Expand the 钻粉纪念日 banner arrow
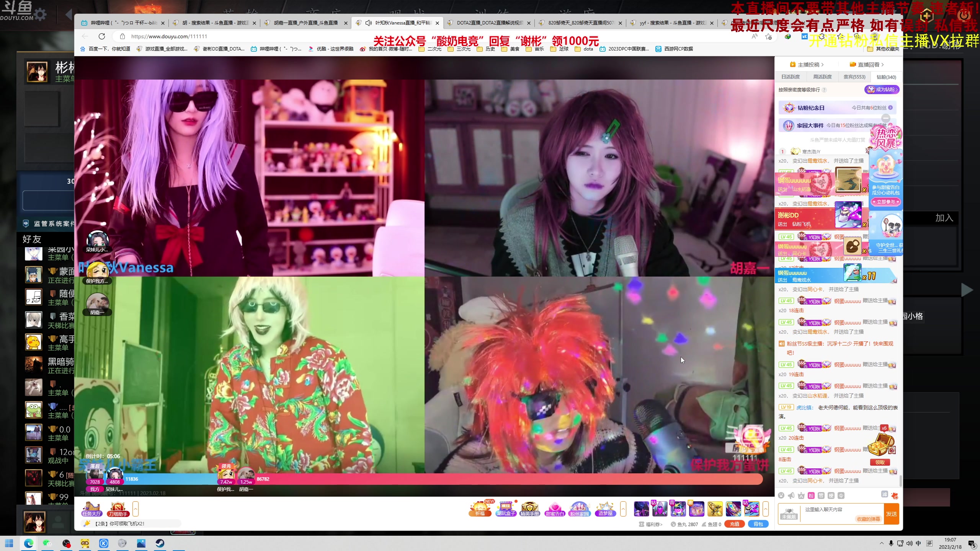 coord(890,108)
